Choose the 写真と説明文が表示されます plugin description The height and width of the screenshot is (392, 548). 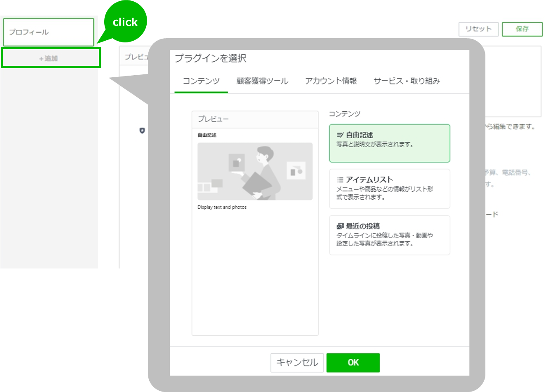pos(375,145)
